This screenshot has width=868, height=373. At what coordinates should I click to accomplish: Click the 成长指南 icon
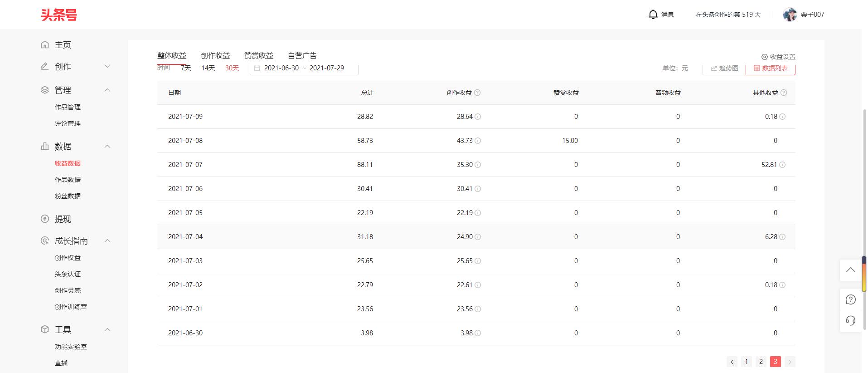(44, 240)
